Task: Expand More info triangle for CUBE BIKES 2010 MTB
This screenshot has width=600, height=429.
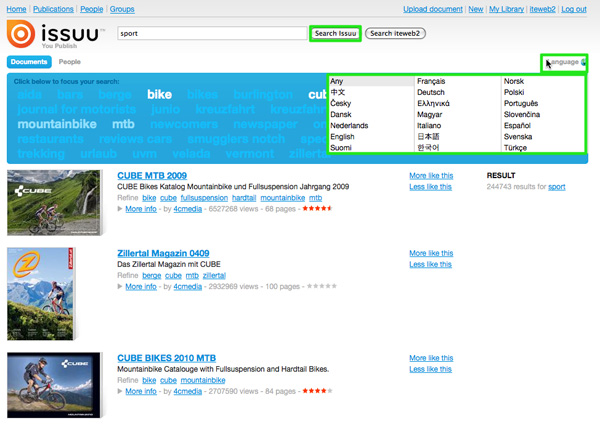Action: tap(120, 391)
